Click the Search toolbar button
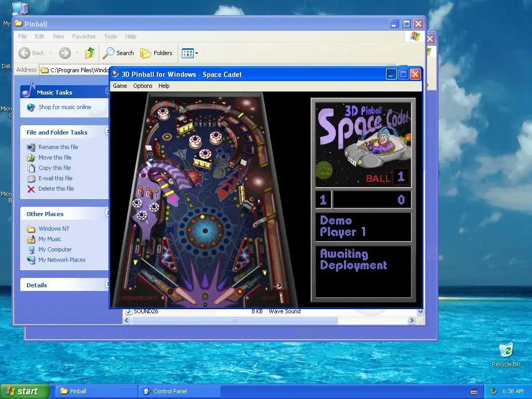This screenshot has height=399, width=532. [118, 53]
